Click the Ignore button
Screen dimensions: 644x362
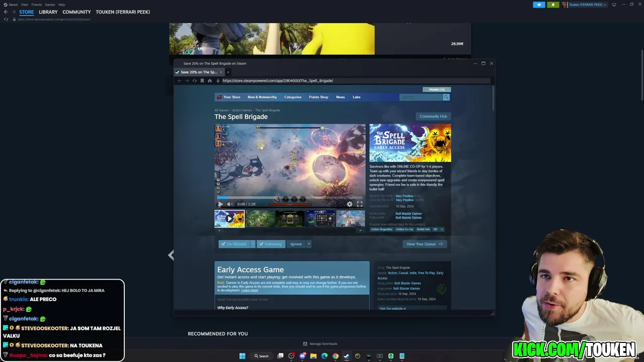(296, 244)
